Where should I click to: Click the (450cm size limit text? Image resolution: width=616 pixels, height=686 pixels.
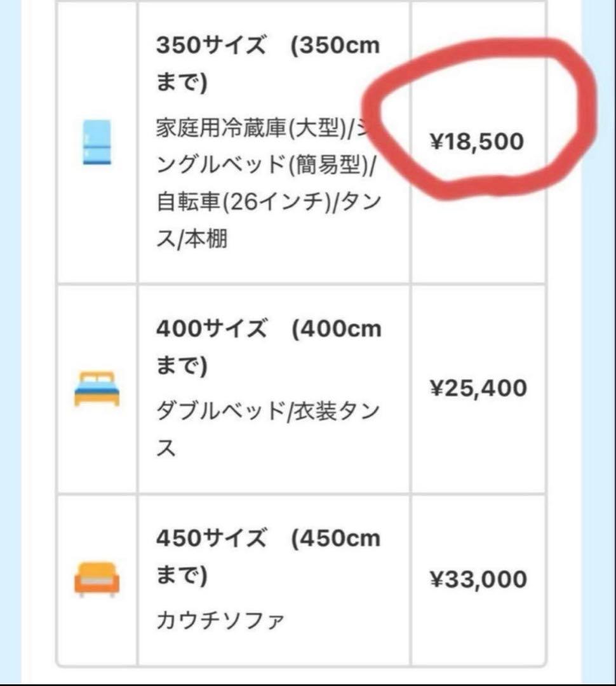(x=335, y=539)
